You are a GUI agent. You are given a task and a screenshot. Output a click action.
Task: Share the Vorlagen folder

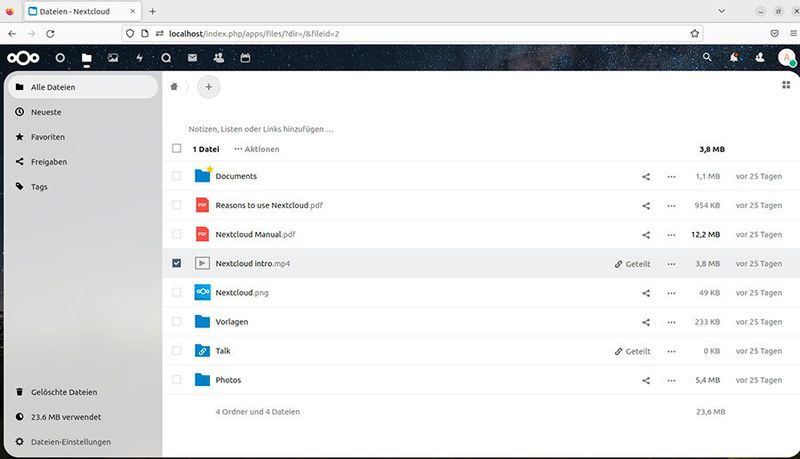[x=646, y=322]
